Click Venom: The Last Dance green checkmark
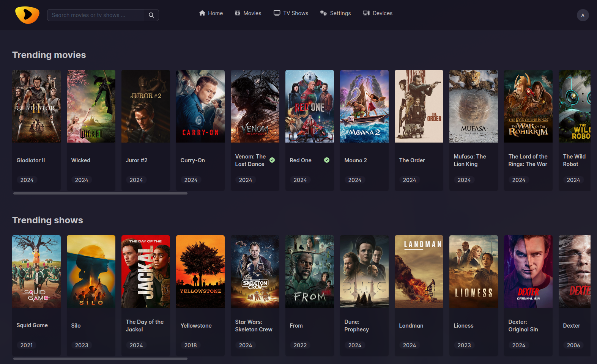This screenshot has height=364, width=597. pos(272,160)
